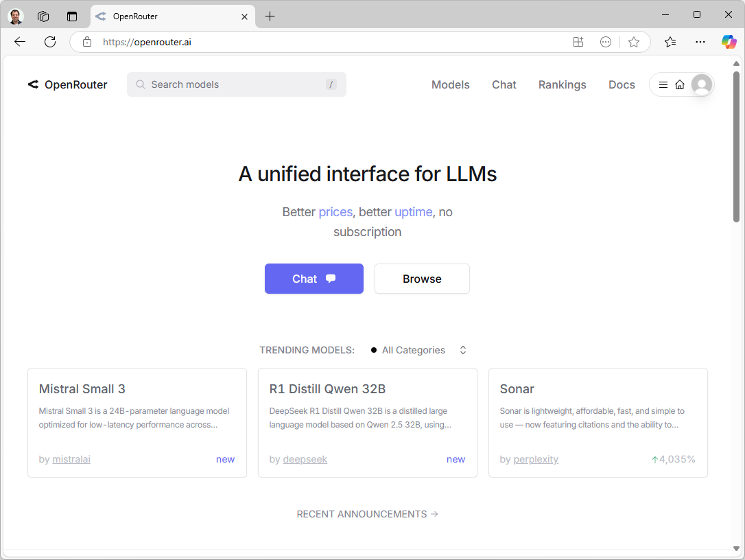Screen dimensions: 745x560
Task: Click the Mistral Small 3 description text
Action: (134, 418)
